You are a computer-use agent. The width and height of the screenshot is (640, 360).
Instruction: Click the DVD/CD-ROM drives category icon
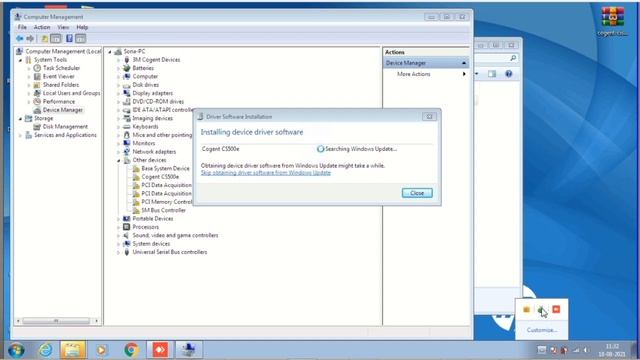(127, 101)
